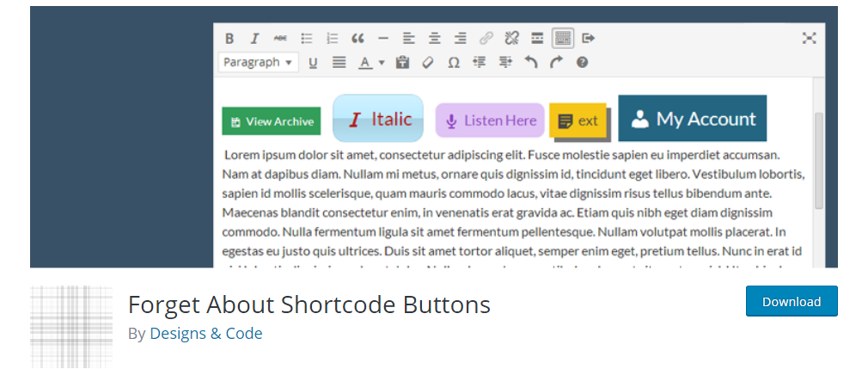Click the strikethrough ABC icon
The width and height of the screenshot is (868, 369).
280,38
